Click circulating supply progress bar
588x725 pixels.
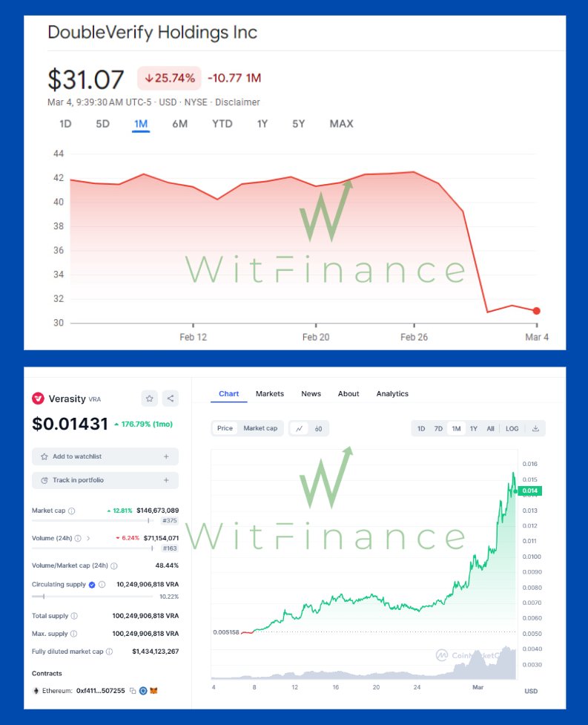point(93,597)
